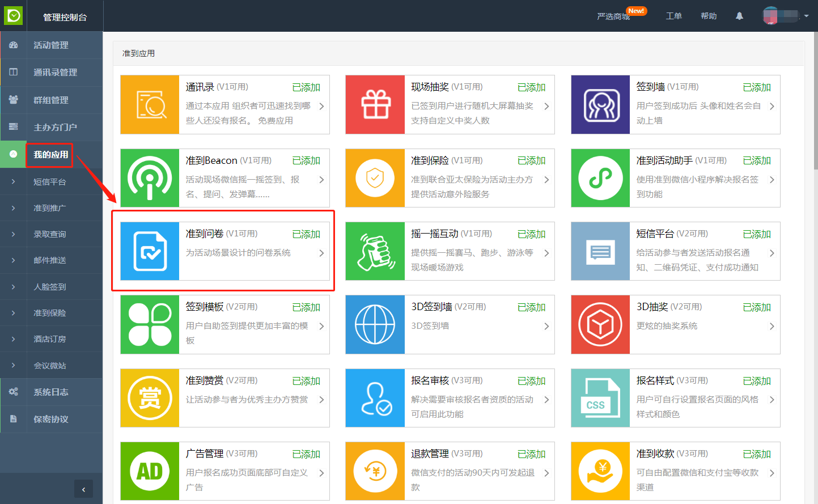Open the 报名样式 CSS file icon
This screenshot has height=504, width=818.
[600, 398]
